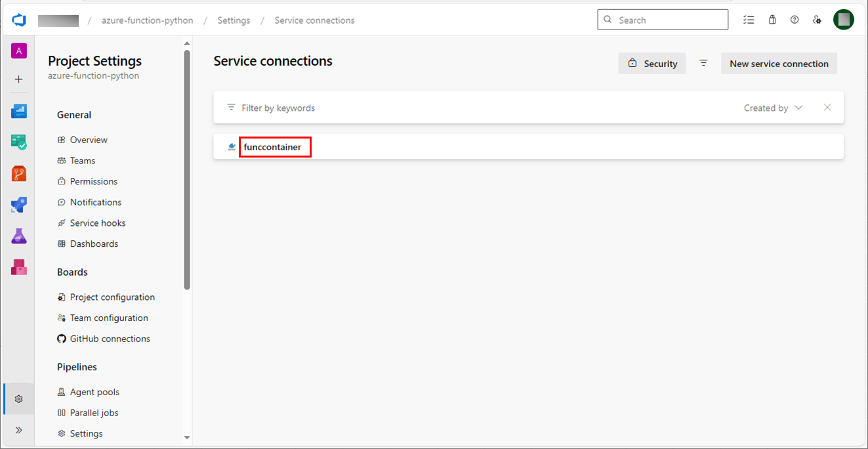Click the scroll up arrow in settings panel
The height and width of the screenshot is (449, 868).
[187, 43]
